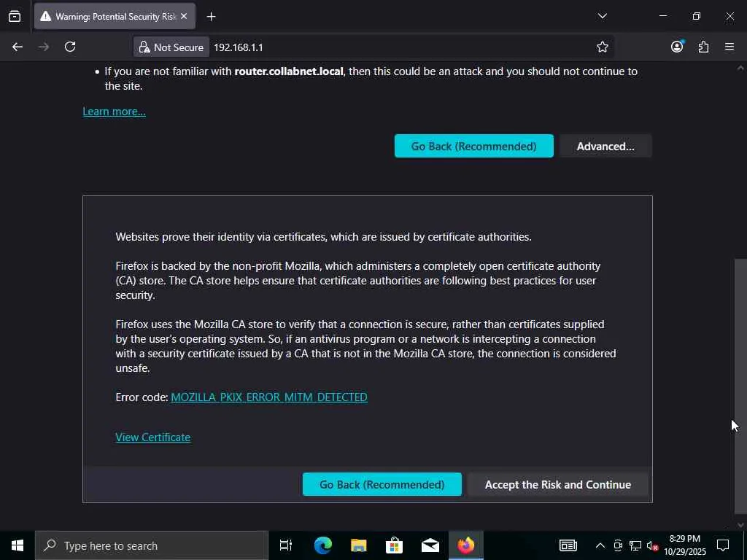Close the Warning: Potential Security Risk tab

[184, 16]
